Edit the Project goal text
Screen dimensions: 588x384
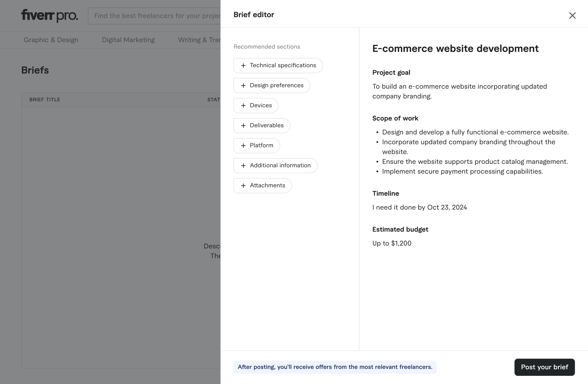(460, 91)
